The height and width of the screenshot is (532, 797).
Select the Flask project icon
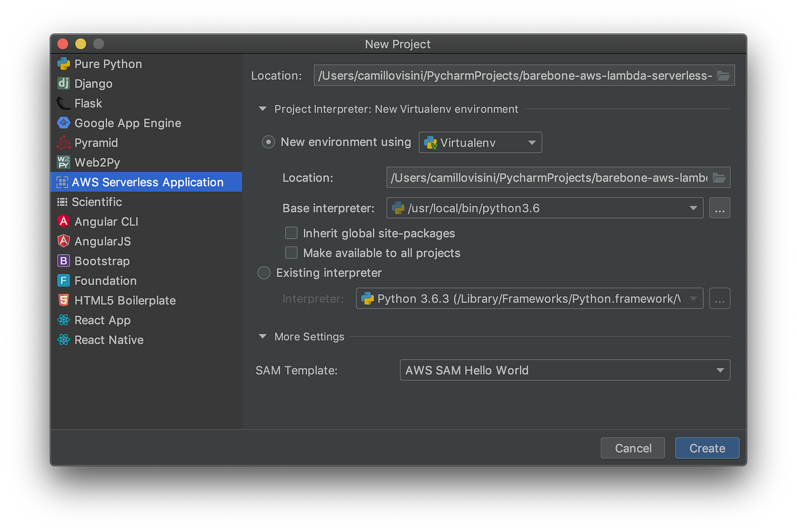[63, 103]
